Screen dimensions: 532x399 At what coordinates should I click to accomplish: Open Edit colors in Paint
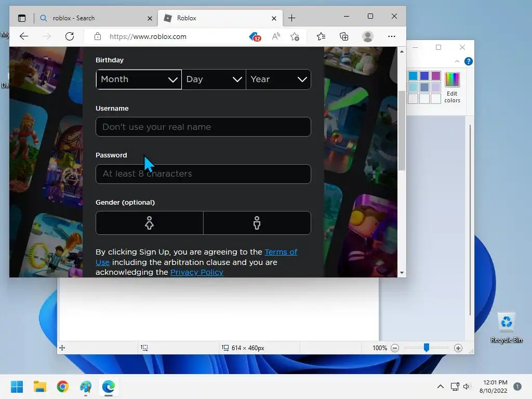(x=452, y=87)
